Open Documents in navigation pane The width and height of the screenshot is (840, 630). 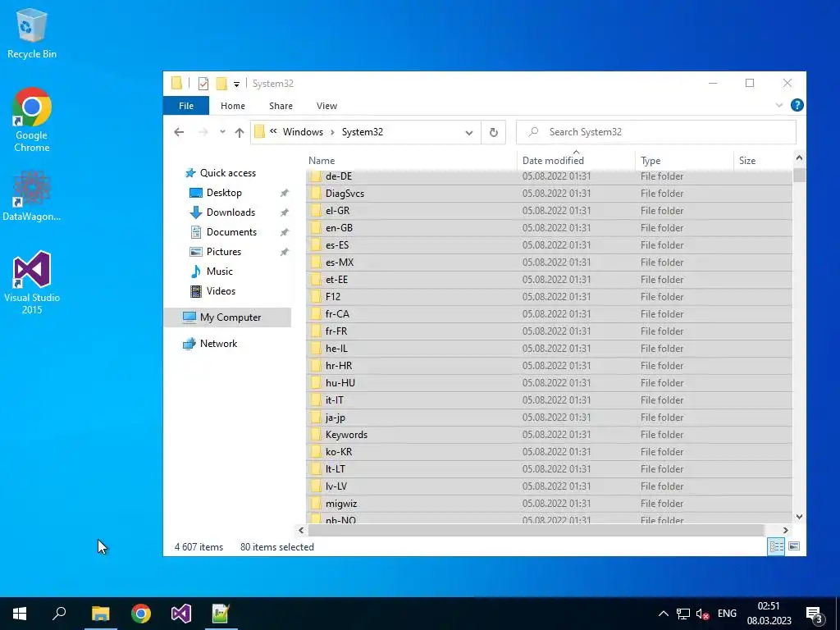click(x=231, y=232)
